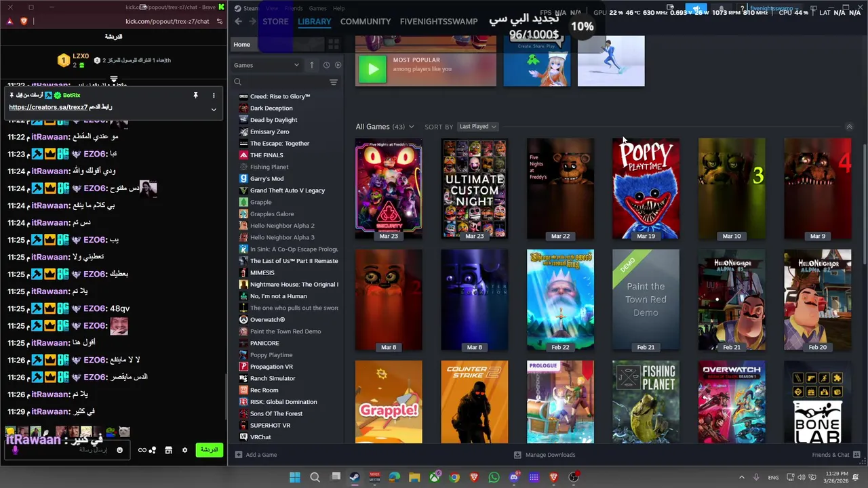Click the library search magnifier icon
The height and width of the screenshot is (488, 868).
pyautogui.click(x=237, y=82)
